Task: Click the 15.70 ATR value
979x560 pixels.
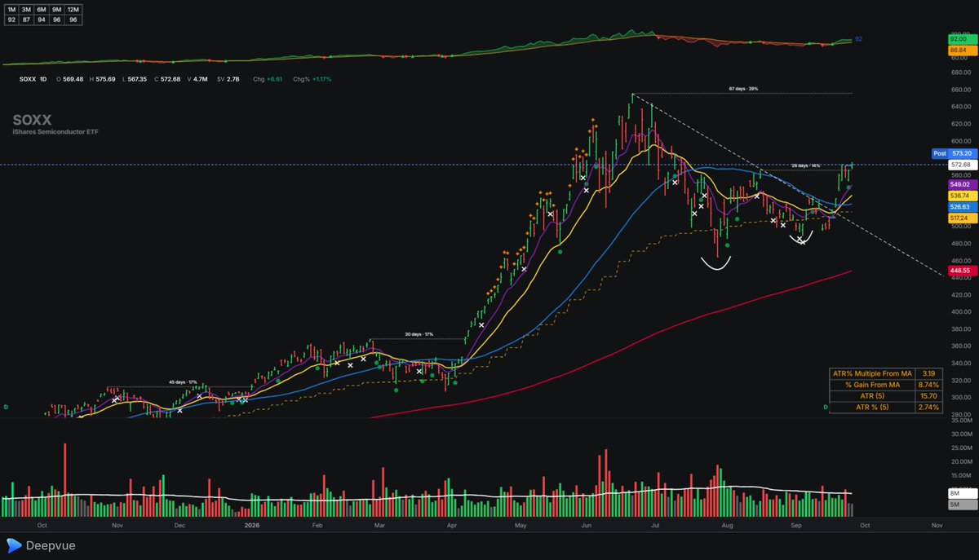Action: pyautogui.click(x=928, y=396)
